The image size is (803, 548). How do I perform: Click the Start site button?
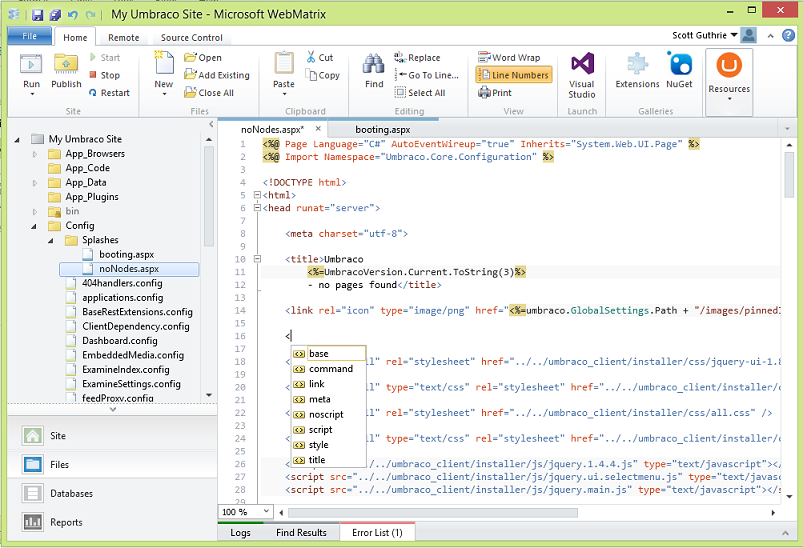coord(105,57)
